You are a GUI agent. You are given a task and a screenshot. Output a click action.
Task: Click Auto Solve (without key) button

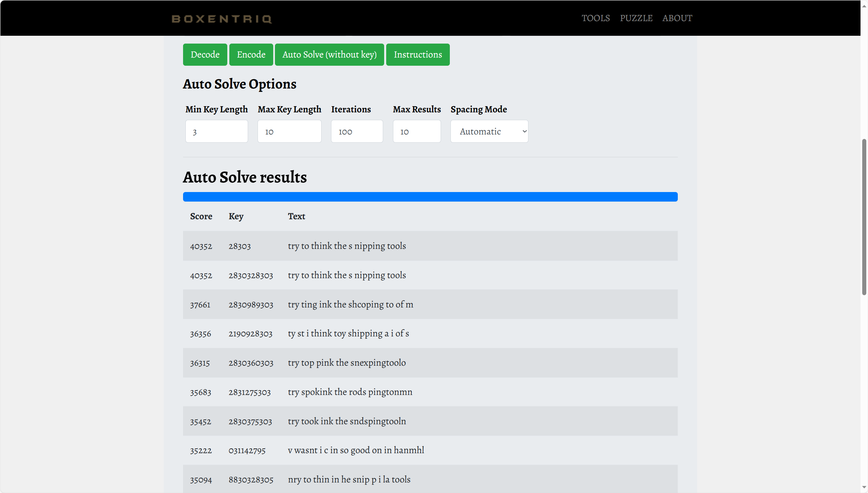329,54
